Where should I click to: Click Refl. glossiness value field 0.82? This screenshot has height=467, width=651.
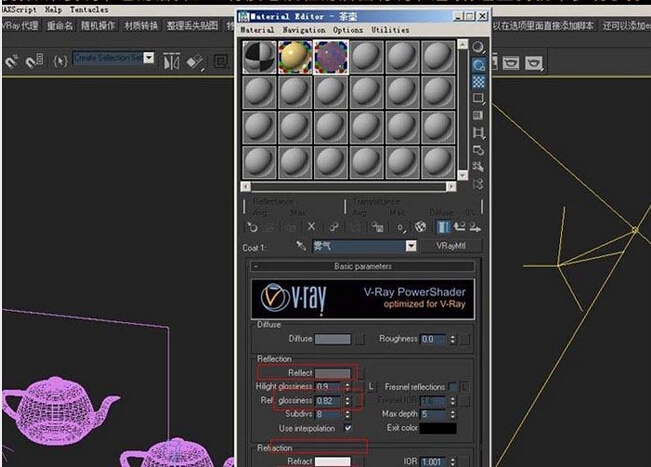coord(329,401)
